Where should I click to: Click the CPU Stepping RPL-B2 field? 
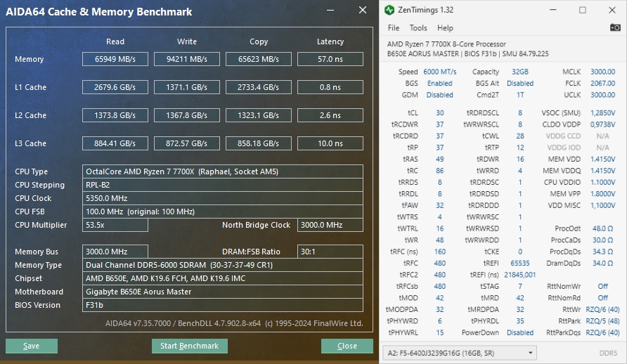click(x=223, y=185)
